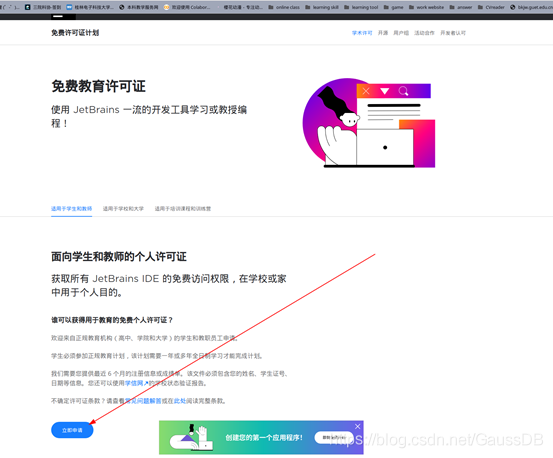Viewport: 553px width, 458px height.
Task: Open the 学术许可 nav item
Action: pos(362,33)
